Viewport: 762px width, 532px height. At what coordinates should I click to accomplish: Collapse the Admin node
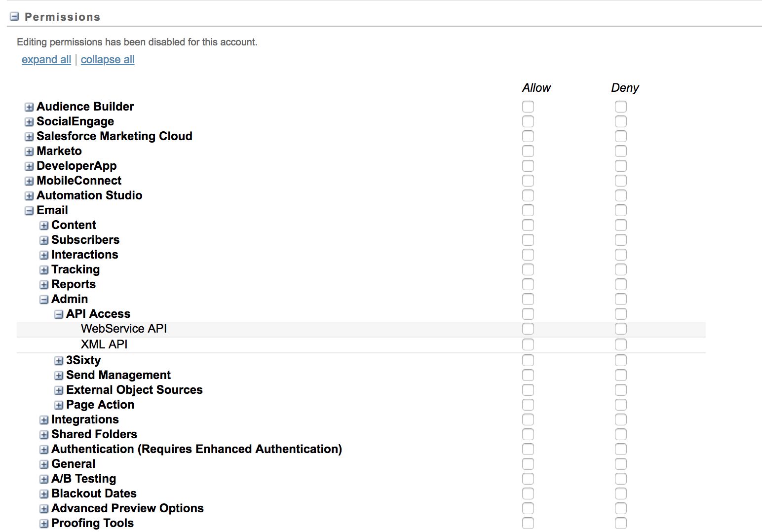pos(44,300)
